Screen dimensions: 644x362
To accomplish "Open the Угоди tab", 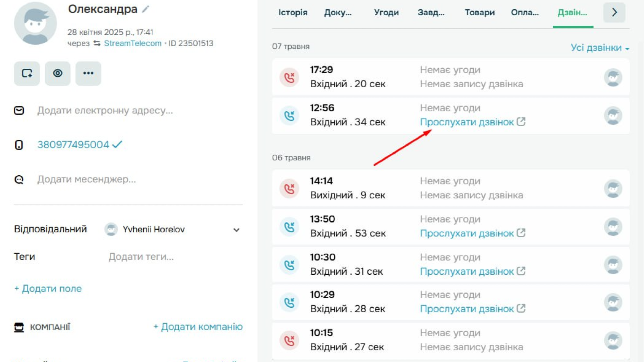I will pyautogui.click(x=386, y=12).
